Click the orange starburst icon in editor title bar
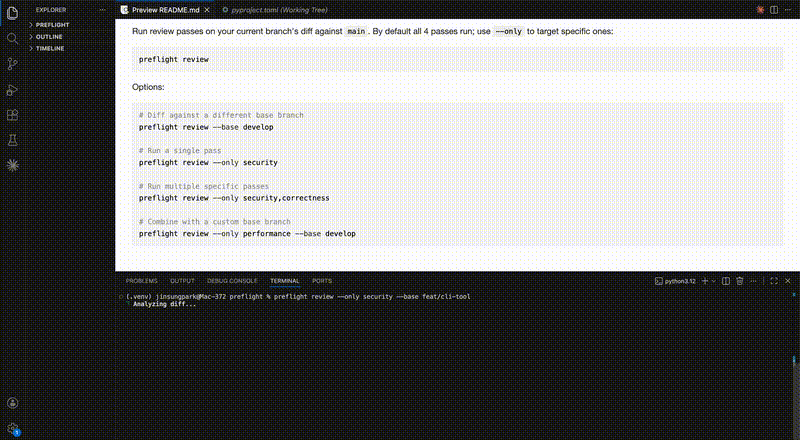This screenshot has height=440, width=800. coord(760,10)
